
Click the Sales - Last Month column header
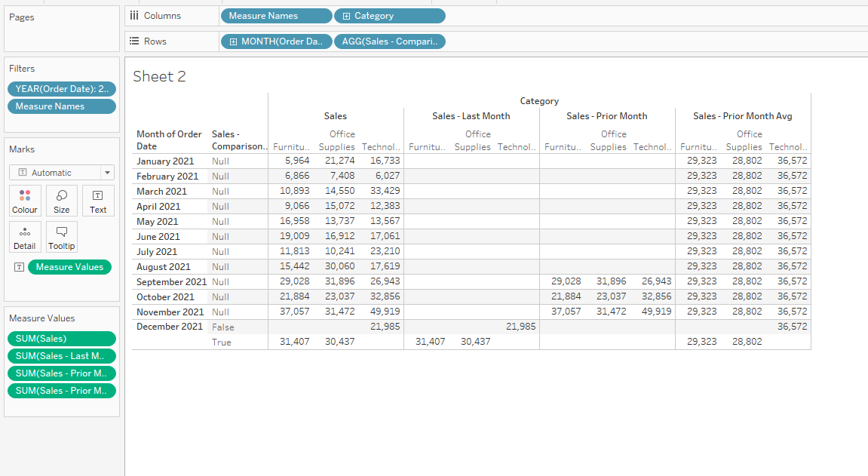point(471,116)
